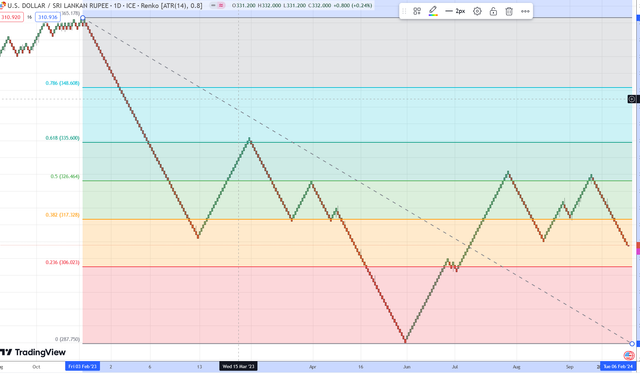Toggle the lock on the drawing
The height and width of the screenshot is (374, 640).
[493, 11]
